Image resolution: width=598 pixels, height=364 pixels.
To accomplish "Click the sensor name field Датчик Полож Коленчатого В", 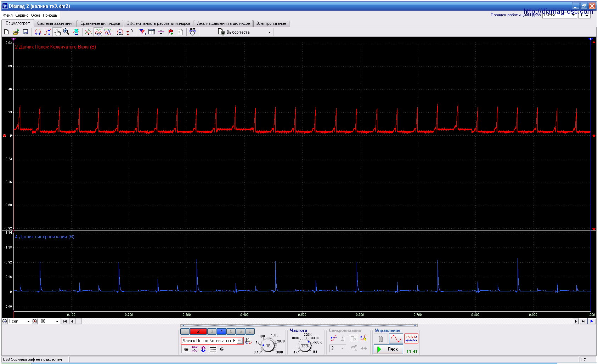I will click(x=209, y=341).
